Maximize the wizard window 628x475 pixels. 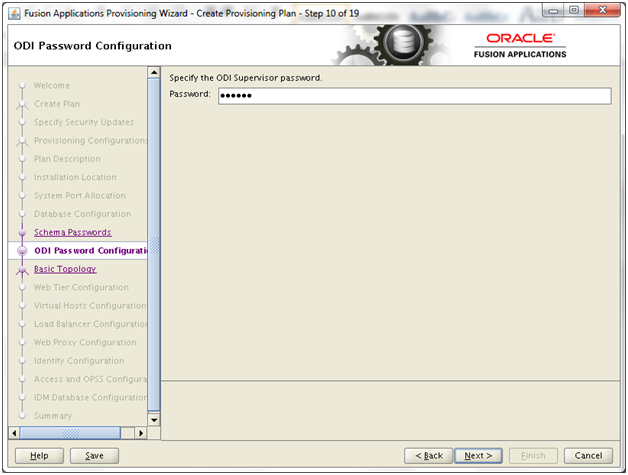pyautogui.click(x=574, y=10)
